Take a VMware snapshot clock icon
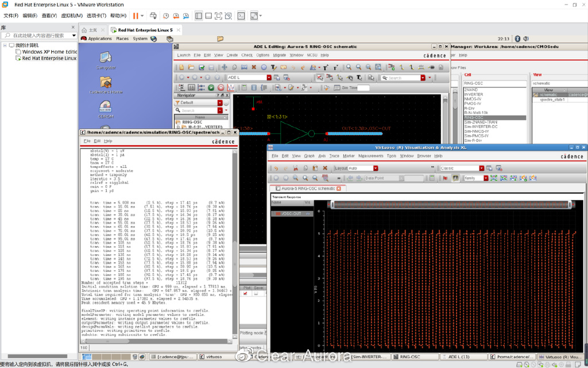 coord(166,16)
